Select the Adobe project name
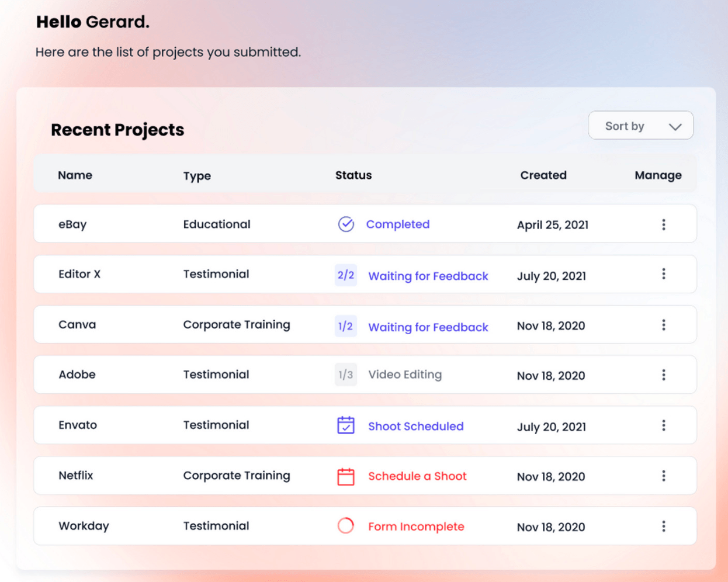 tap(77, 375)
